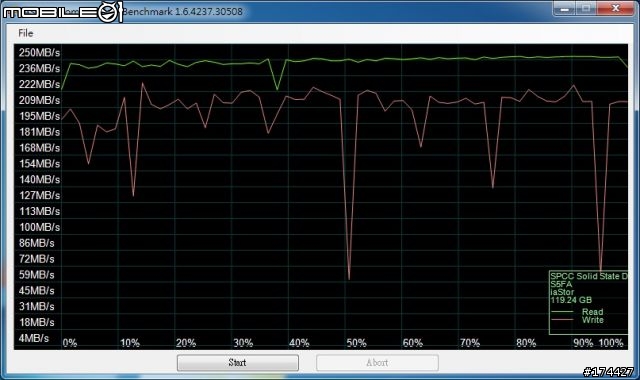Click the 59MB/s axis label
The width and height of the screenshot is (640, 380).
click(36, 275)
